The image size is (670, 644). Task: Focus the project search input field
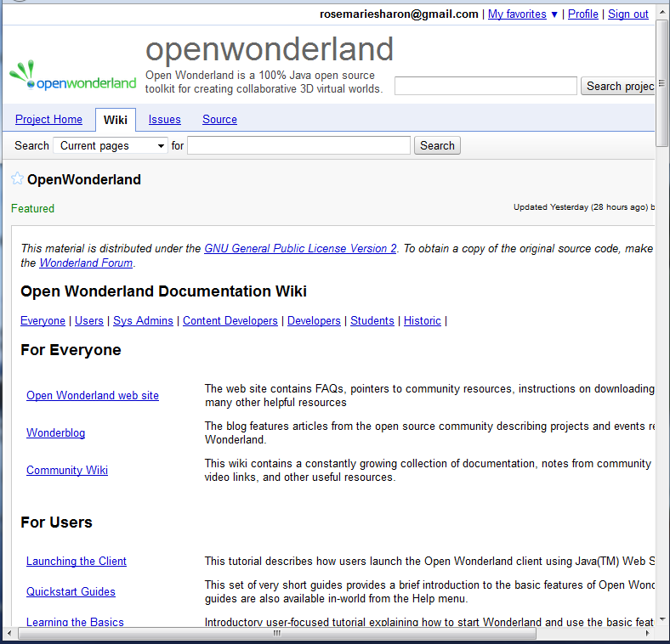[x=485, y=86]
